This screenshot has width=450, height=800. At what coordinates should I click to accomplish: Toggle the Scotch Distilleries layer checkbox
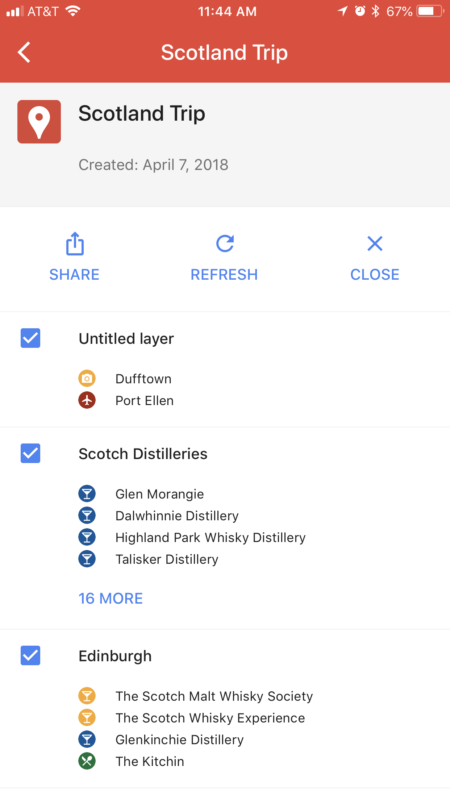point(30,453)
